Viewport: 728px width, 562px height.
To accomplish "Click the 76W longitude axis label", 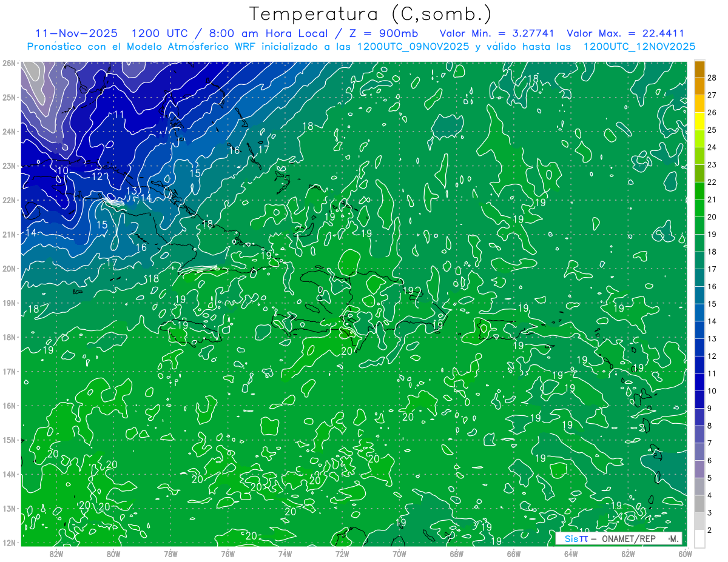I will tap(228, 554).
